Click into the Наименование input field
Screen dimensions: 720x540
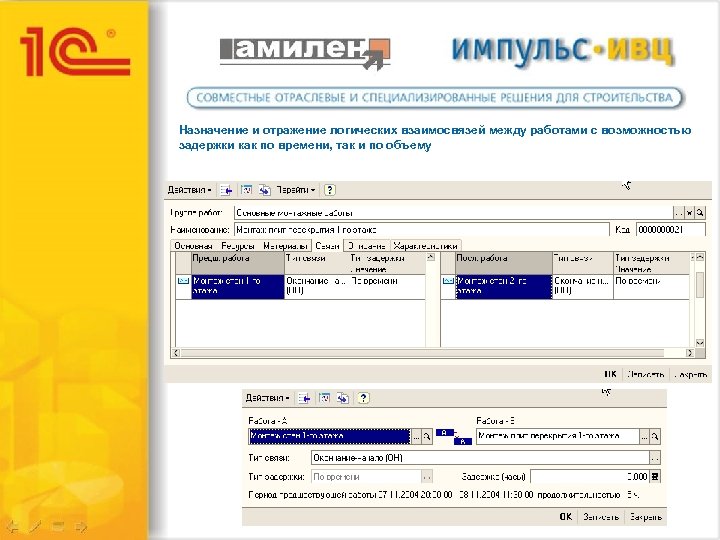422,229
